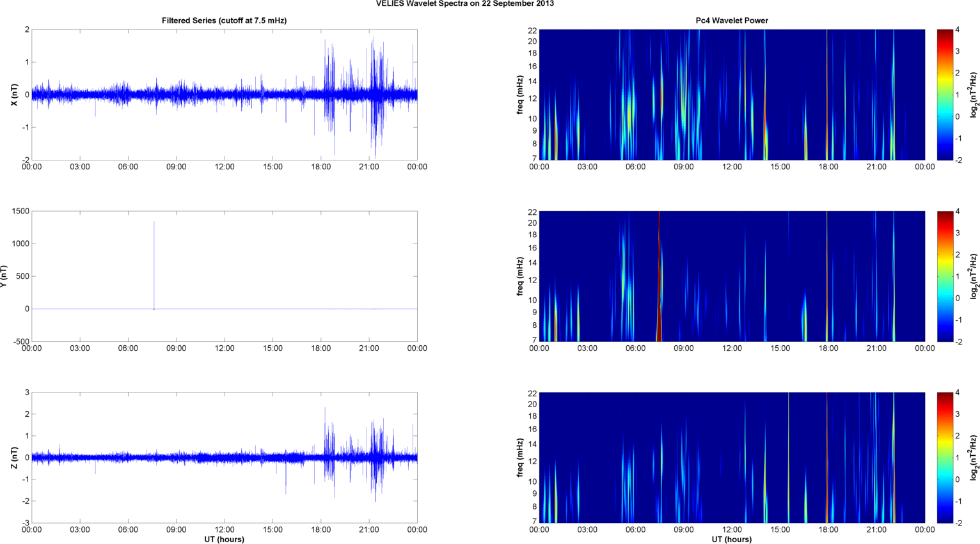Image resolution: width=980 pixels, height=544 pixels.
Task: Click the top wavelet power spectrogram
Action: [x=732, y=95]
